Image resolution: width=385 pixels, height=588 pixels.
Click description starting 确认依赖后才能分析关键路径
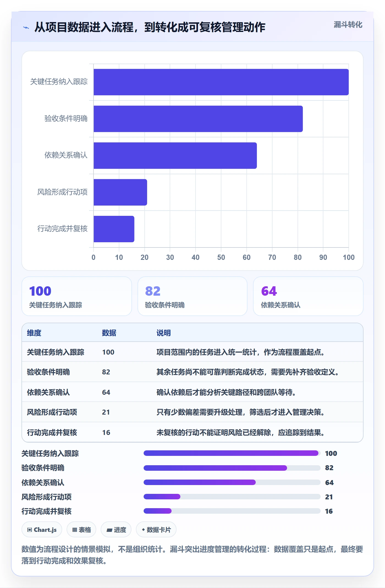[x=226, y=392]
